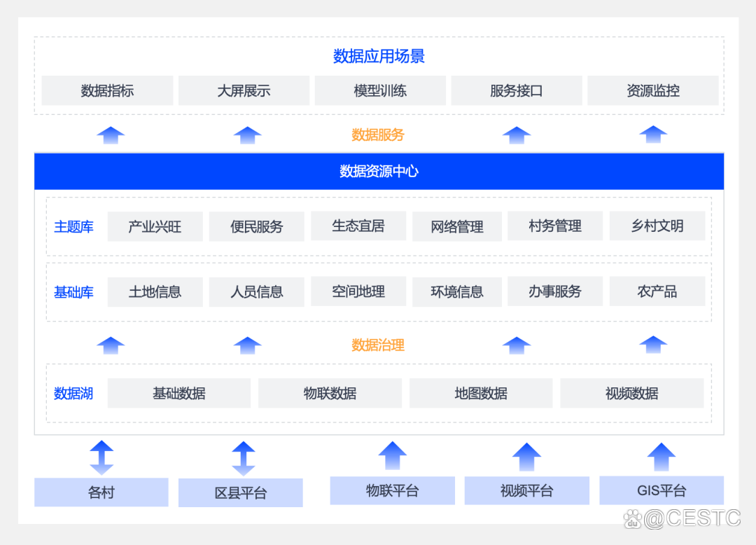This screenshot has width=756, height=545.
Task: Expand the 数据服务 section
Action: pos(377,134)
